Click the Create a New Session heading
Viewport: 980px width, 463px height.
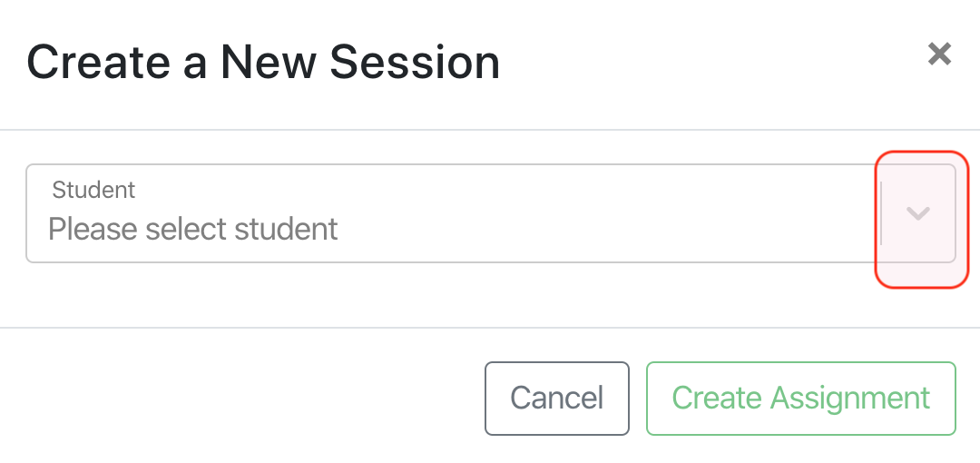(x=263, y=63)
